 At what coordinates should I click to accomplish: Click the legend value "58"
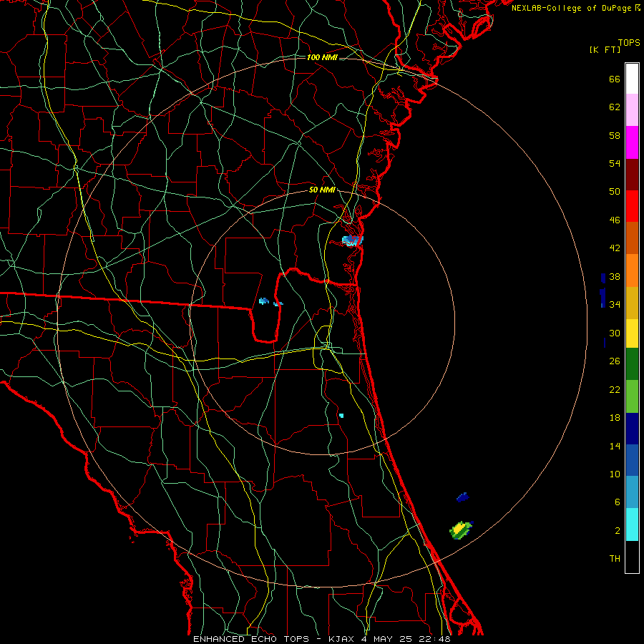(615, 135)
